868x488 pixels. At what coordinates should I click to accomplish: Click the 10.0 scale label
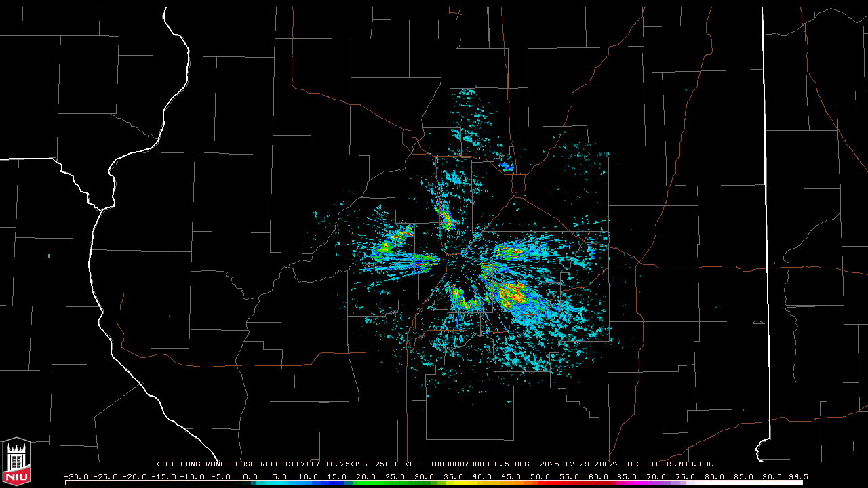pos(308,476)
